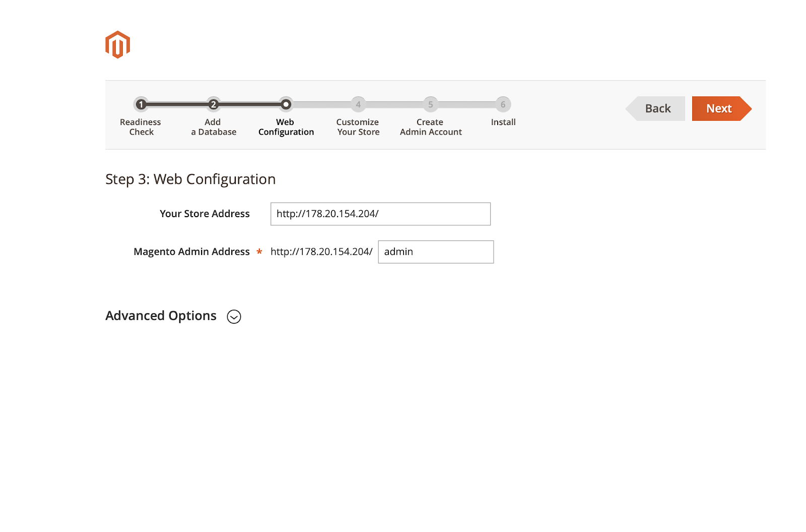Click into Your Store Address field

[380, 214]
